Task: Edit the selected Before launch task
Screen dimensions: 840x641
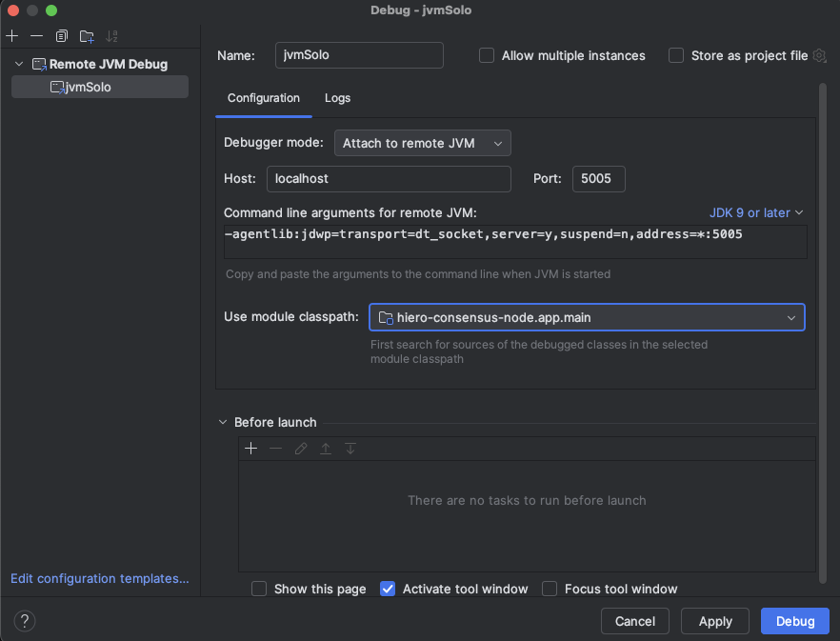Action: point(300,448)
